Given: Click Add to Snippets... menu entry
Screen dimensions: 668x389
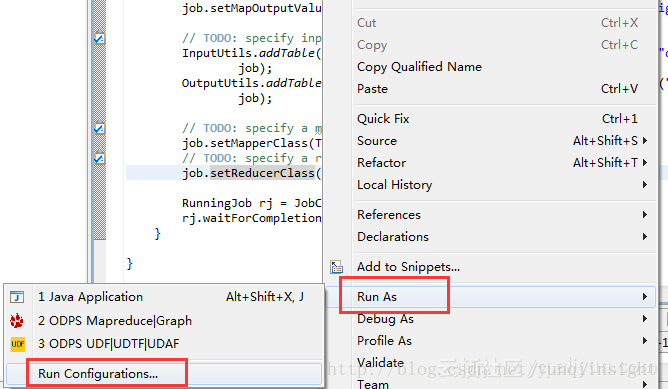Looking at the screenshot, I should pos(490,267).
